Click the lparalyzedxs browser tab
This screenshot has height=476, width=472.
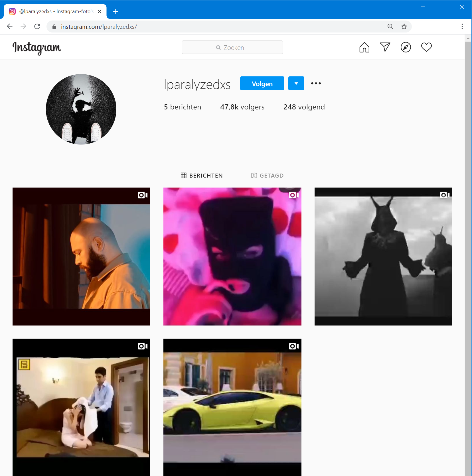[55, 11]
